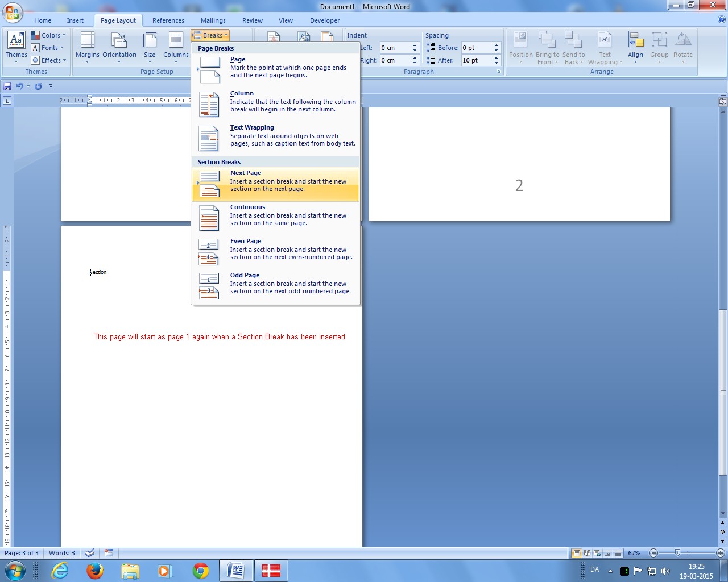Click the Text Wrapping arrange button
The image size is (728, 582).
[605, 48]
